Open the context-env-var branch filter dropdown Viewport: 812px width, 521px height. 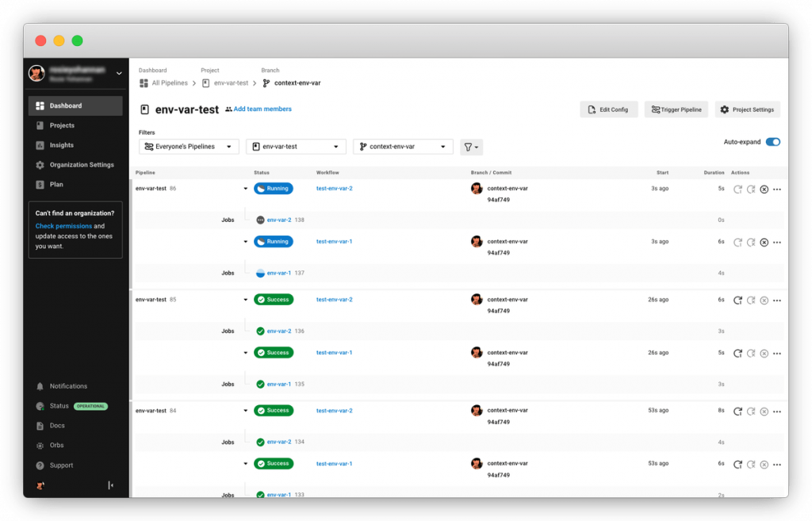(403, 147)
